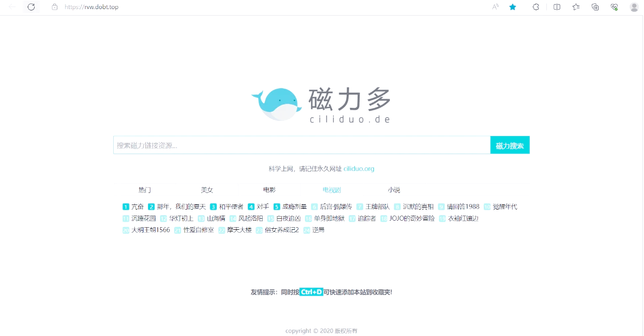Open the 王牌部队 entry

pos(377,207)
